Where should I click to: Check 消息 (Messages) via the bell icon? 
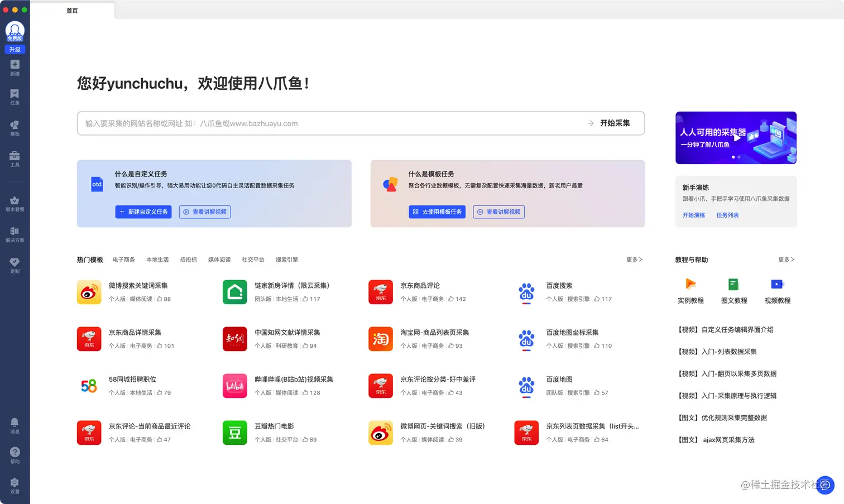[x=15, y=425]
